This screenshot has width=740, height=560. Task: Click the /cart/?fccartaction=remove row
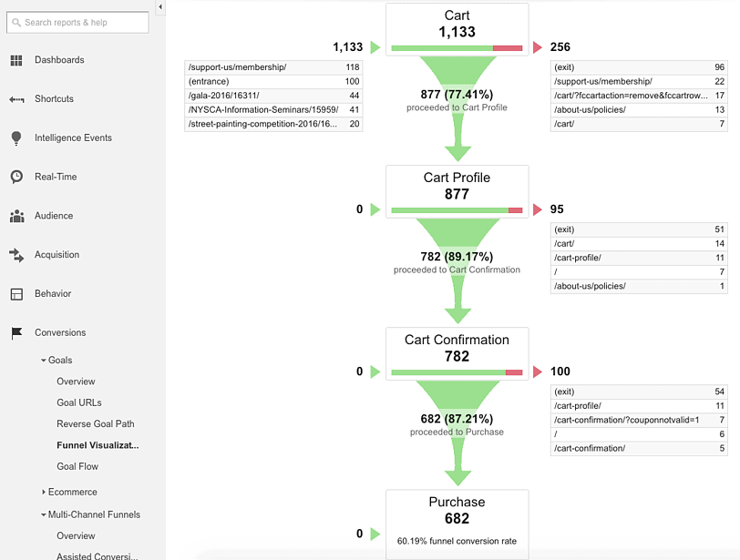click(x=639, y=96)
